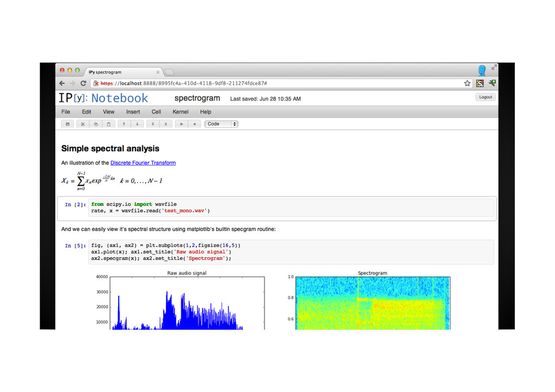Screen dimensions: 555x392
Task: Go back with the browser back arrow
Action: [62, 83]
